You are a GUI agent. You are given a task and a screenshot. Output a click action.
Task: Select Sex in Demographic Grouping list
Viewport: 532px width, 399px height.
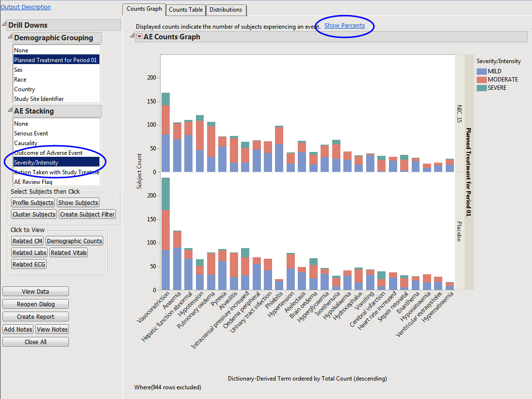pyautogui.click(x=18, y=70)
